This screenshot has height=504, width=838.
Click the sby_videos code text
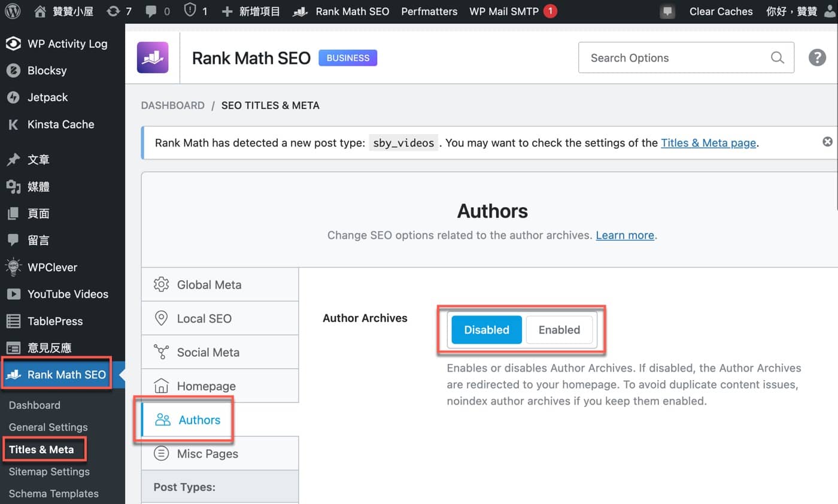click(403, 143)
